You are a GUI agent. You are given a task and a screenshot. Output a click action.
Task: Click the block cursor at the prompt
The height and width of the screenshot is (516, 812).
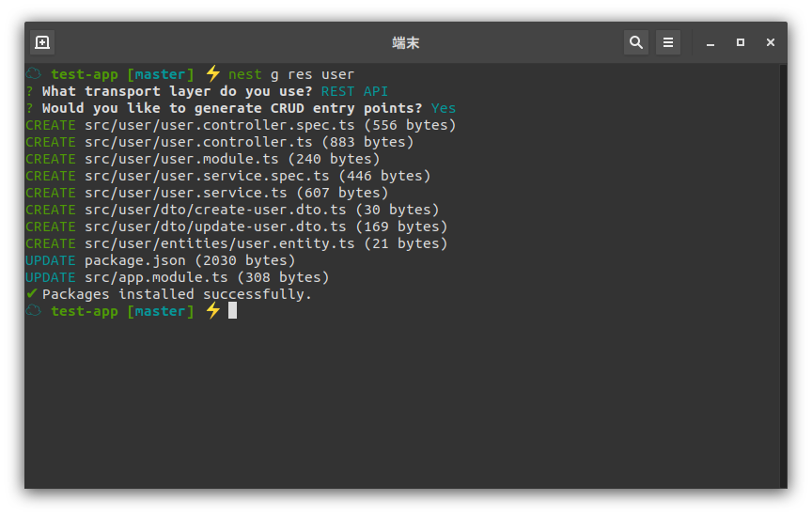coord(232,311)
